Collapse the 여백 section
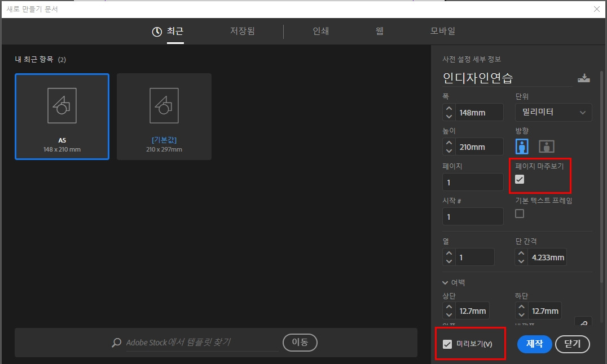This screenshot has width=607, height=364. tap(445, 282)
